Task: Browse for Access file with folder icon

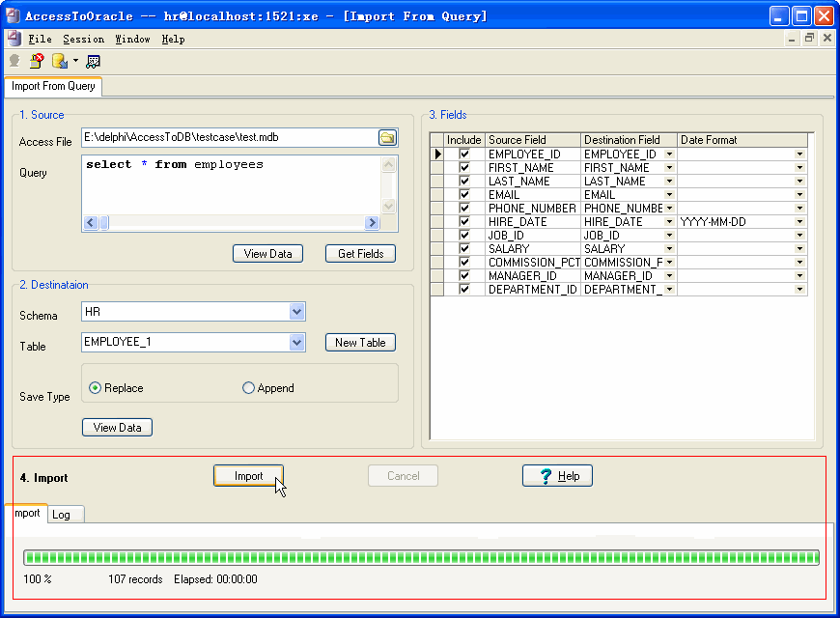Action: click(x=387, y=138)
